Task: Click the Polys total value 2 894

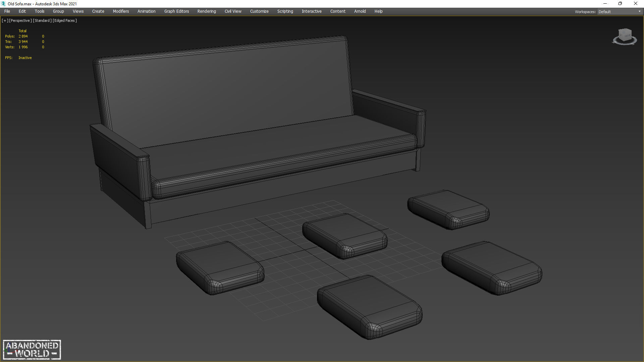Action: [x=23, y=36]
